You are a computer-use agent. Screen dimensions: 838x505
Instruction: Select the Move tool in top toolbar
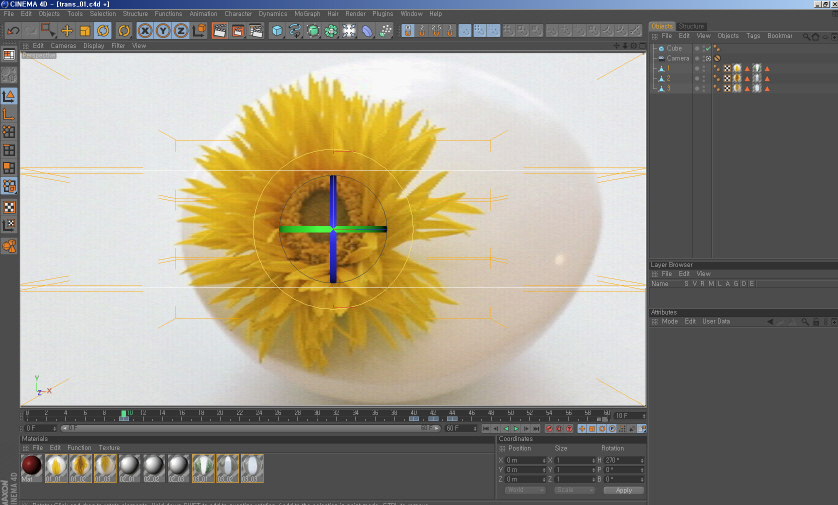[x=67, y=31]
